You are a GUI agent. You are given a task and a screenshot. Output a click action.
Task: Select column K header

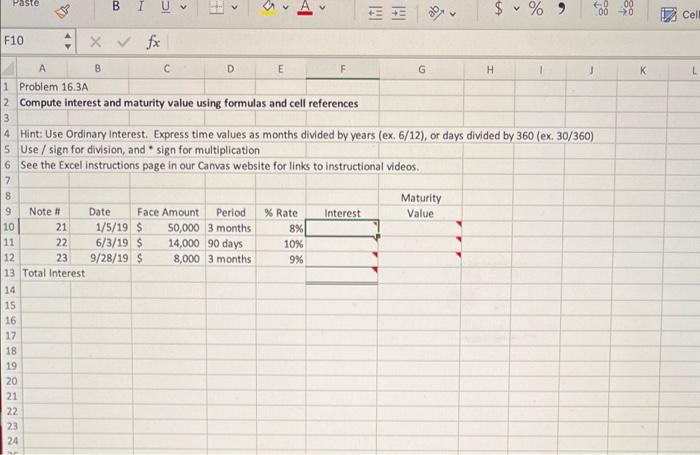tap(643, 71)
